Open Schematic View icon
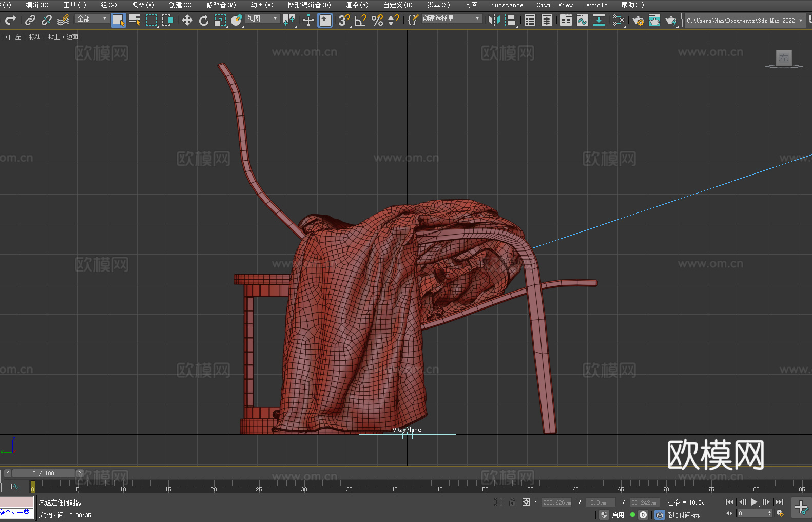The height and width of the screenshot is (522, 812). (x=618, y=20)
